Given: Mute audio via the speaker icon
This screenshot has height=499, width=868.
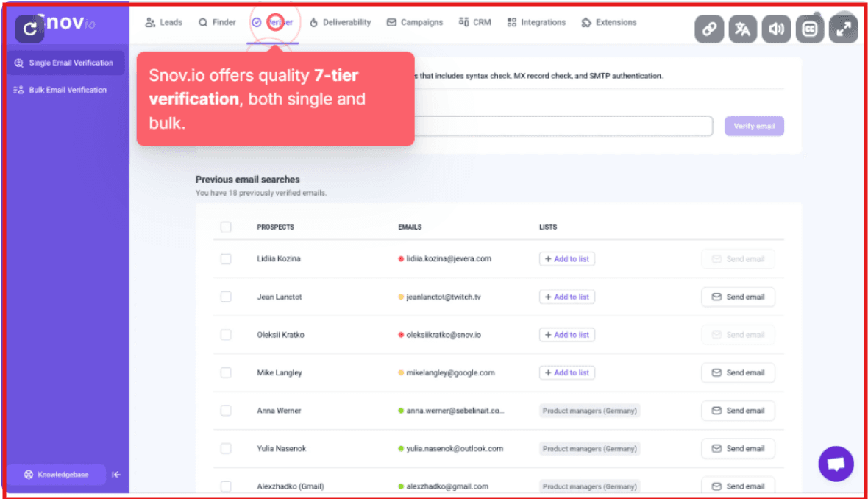Looking at the screenshot, I should point(776,29).
